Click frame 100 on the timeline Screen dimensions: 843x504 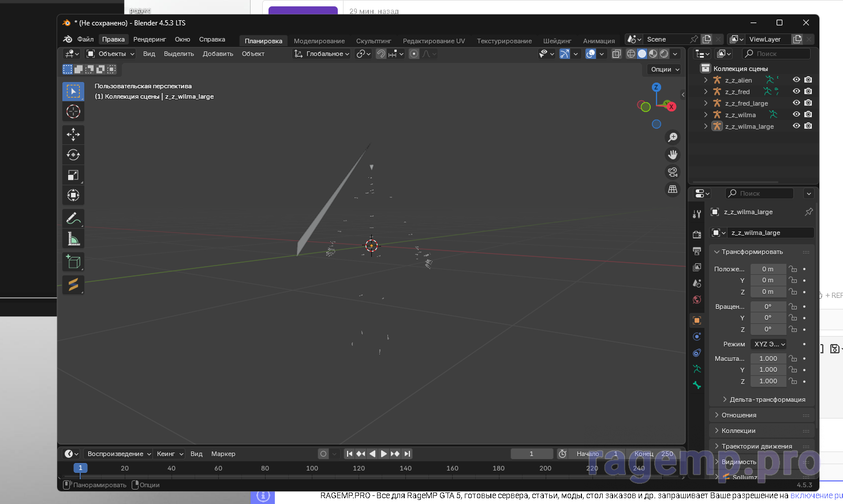312,468
